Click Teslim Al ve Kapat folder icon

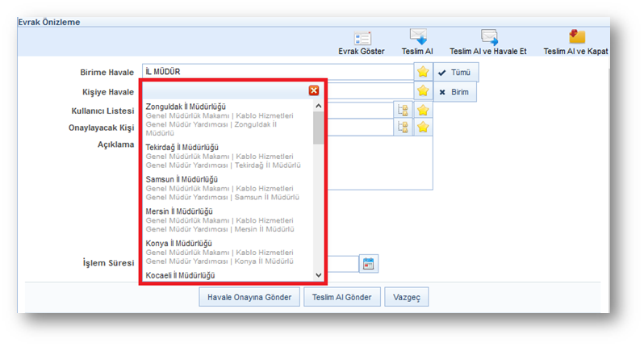576,37
